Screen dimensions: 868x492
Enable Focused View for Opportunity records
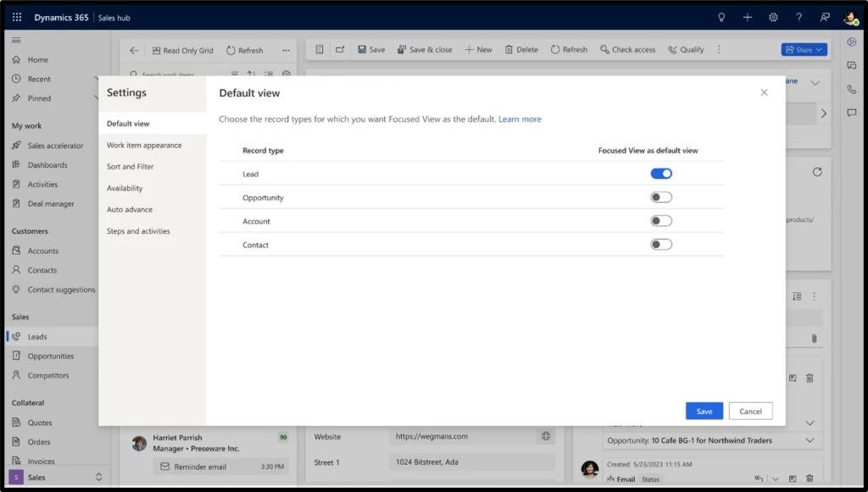click(661, 196)
